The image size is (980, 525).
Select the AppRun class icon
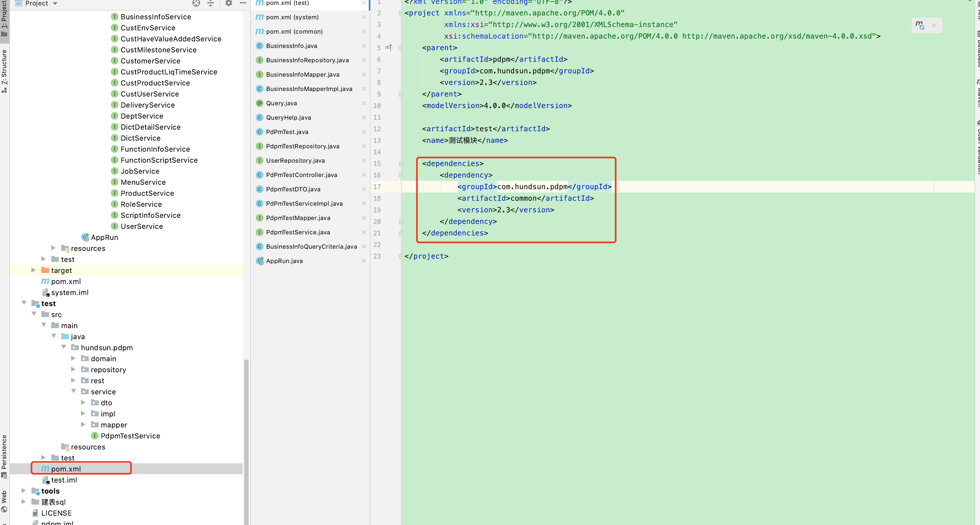[x=85, y=237]
